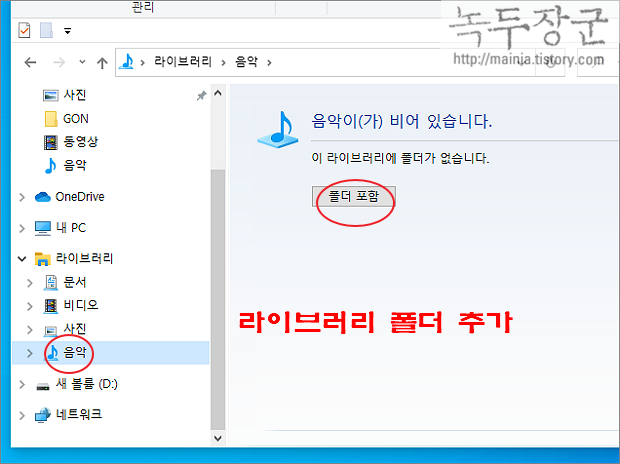Collapse the 라이브러리 tree node
Screen dimensions: 620x464
(x=22, y=259)
